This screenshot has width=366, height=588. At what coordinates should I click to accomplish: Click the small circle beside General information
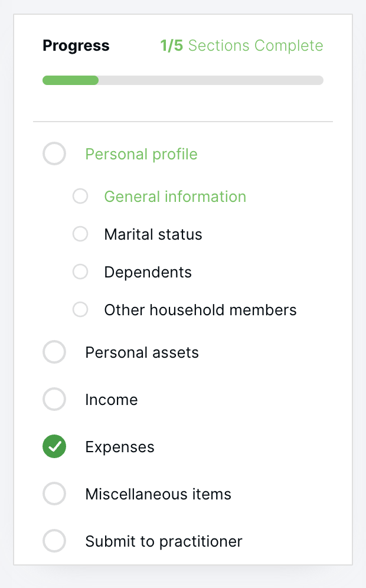(80, 196)
